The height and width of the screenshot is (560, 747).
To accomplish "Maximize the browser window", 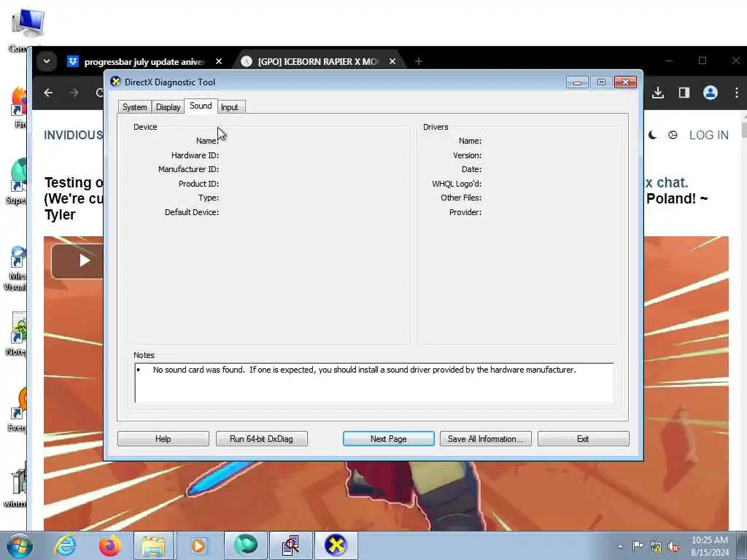I will pos(703,61).
